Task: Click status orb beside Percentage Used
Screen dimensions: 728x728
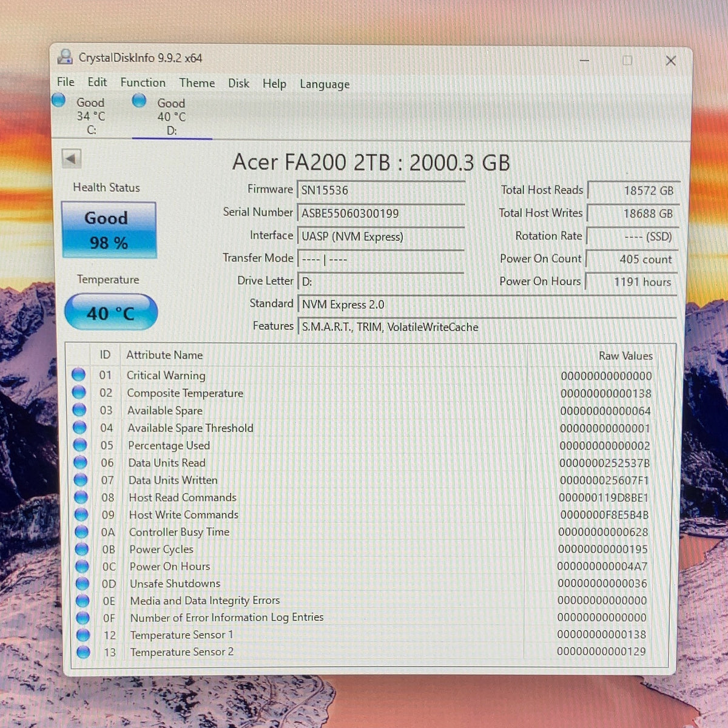Action: click(x=80, y=445)
